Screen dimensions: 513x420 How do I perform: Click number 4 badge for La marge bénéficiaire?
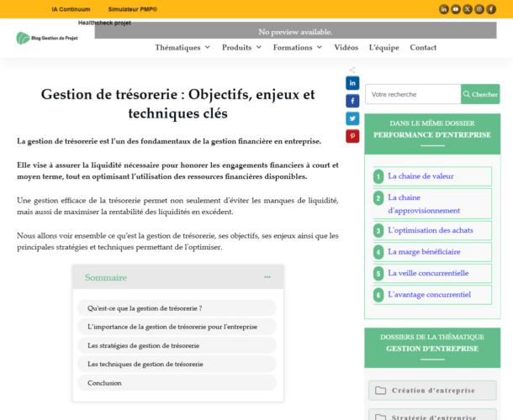tap(378, 252)
